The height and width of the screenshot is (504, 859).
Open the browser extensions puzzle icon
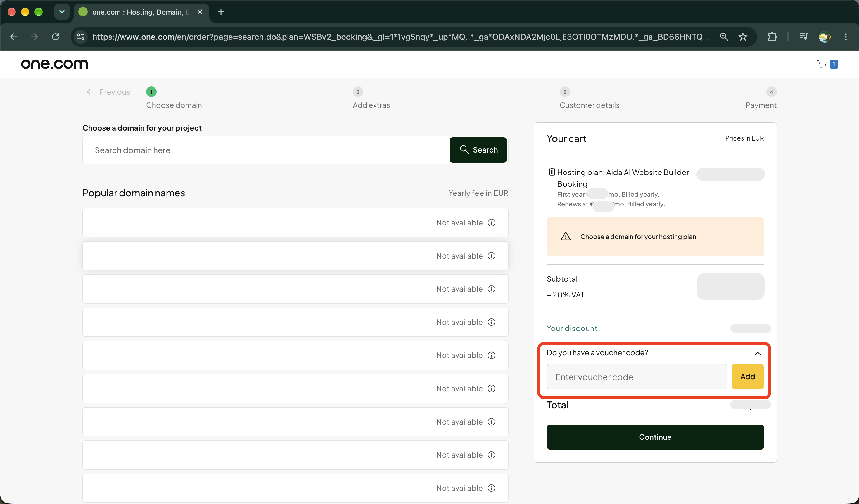772,37
